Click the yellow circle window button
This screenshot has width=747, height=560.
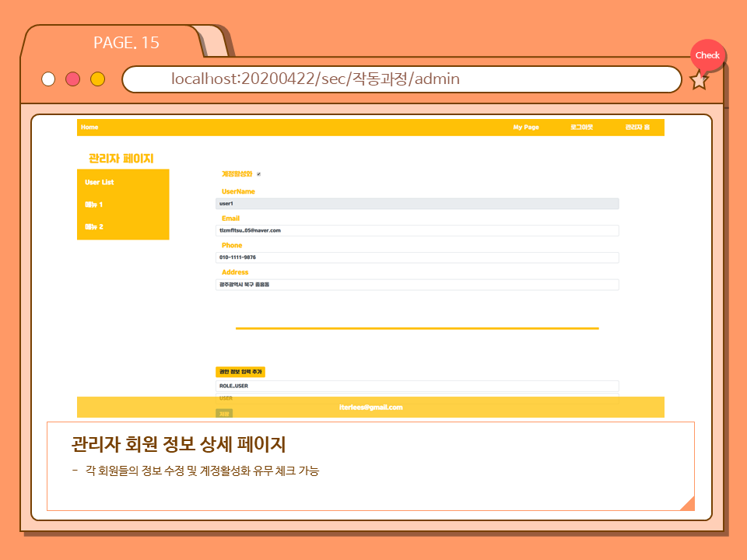pyautogui.click(x=97, y=79)
